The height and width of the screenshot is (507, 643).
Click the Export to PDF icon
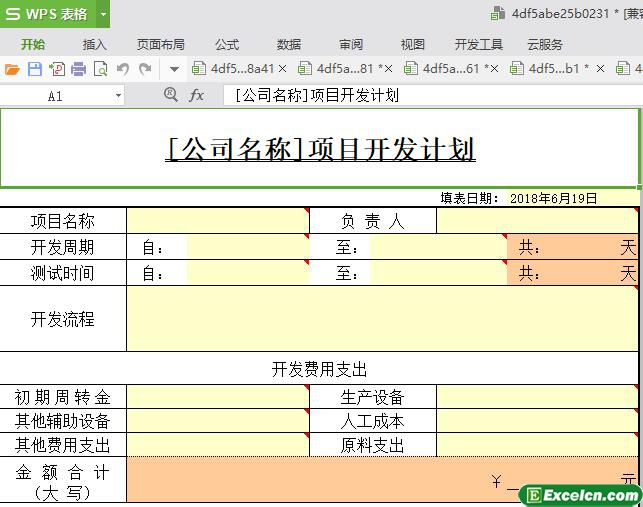point(56,69)
